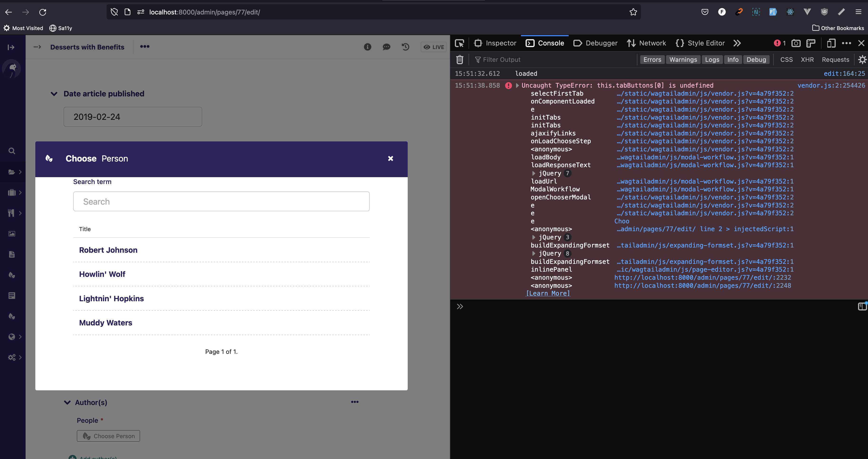
Task: Select Robert Johnson from the chooser results
Action: click(108, 250)
